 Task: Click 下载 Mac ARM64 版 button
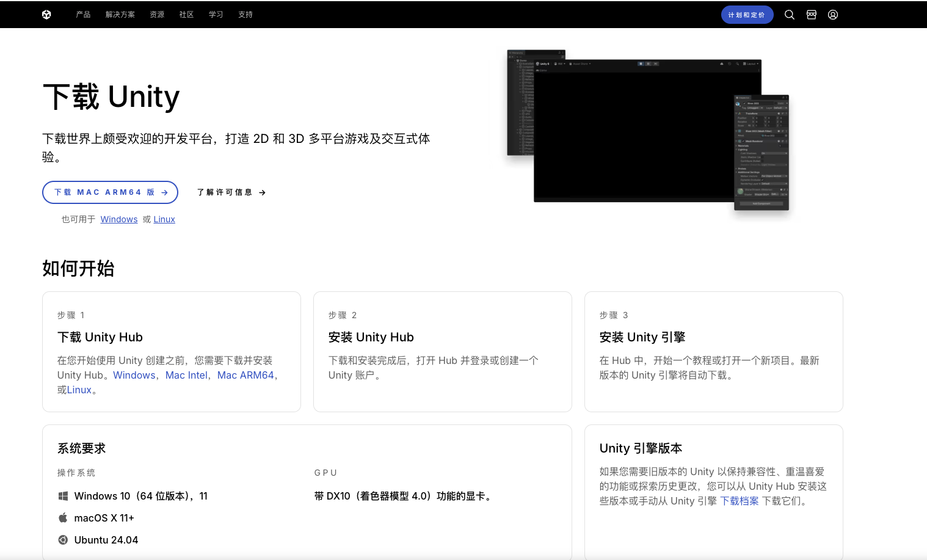coord(110,192)
